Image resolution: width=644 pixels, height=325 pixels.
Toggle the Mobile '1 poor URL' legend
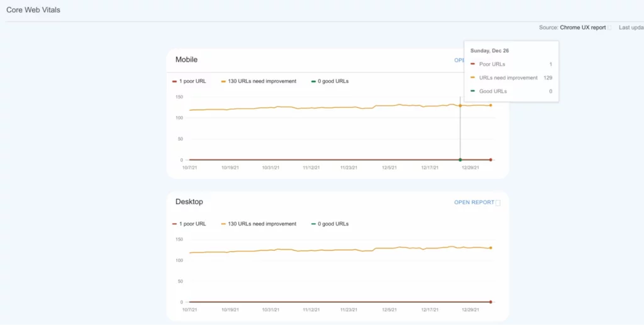coord(189,81)
